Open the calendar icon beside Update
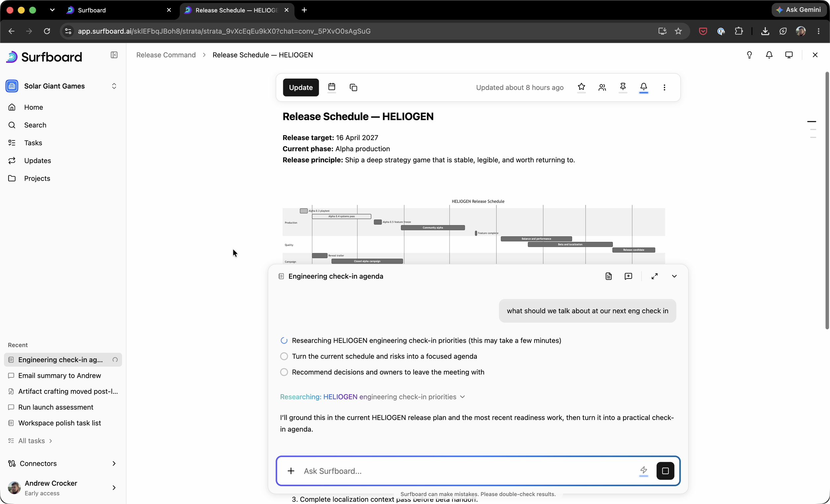The image size is (830, 504). 331,87
